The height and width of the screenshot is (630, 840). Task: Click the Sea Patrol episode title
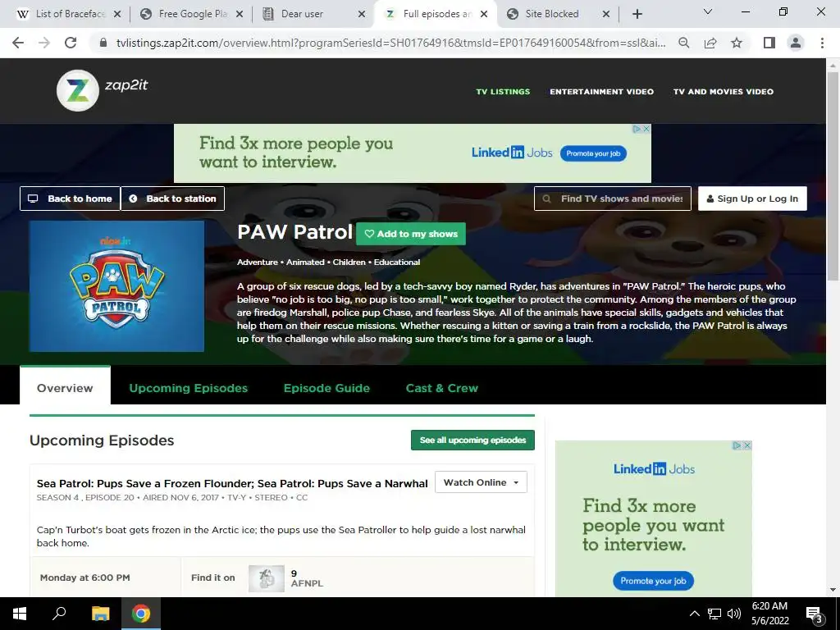coord(232,483)
